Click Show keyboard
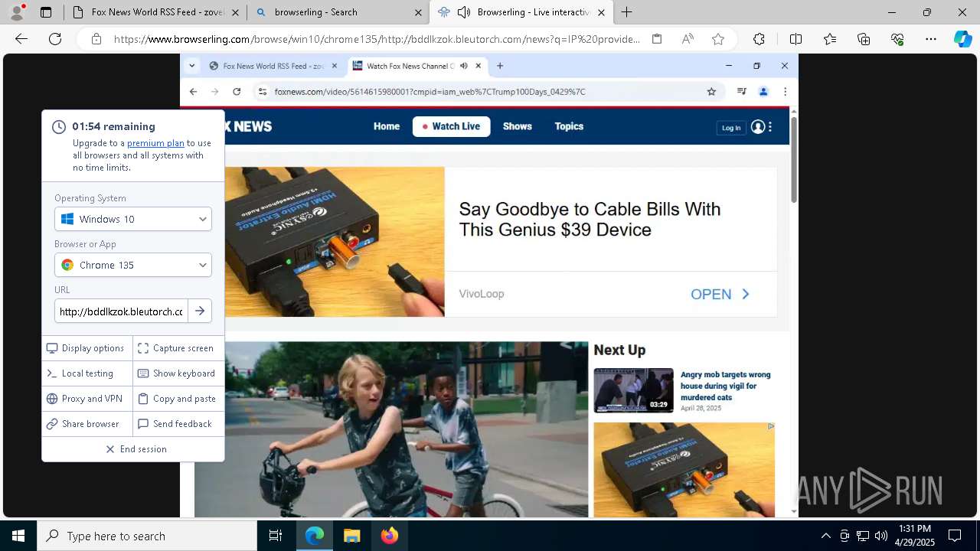 point(178,373)
